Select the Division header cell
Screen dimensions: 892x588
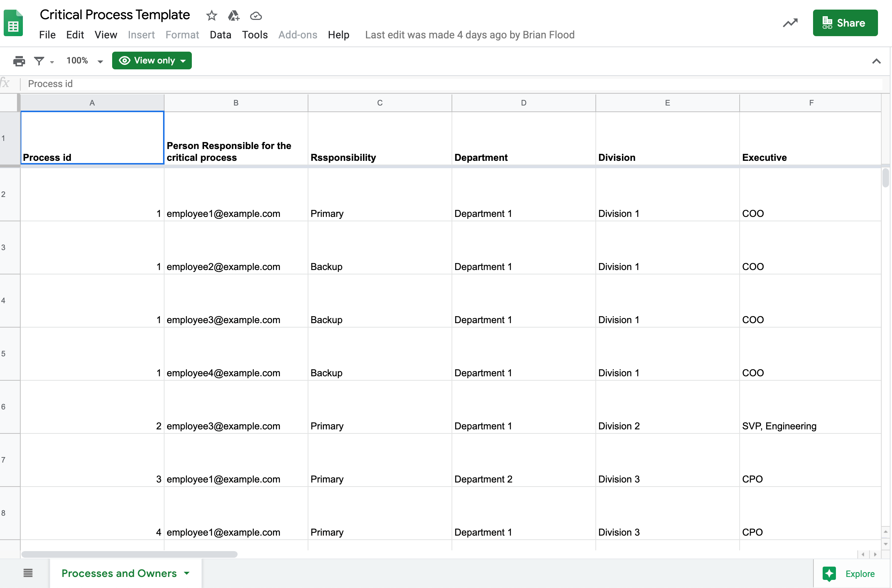(x=667, y=138)
